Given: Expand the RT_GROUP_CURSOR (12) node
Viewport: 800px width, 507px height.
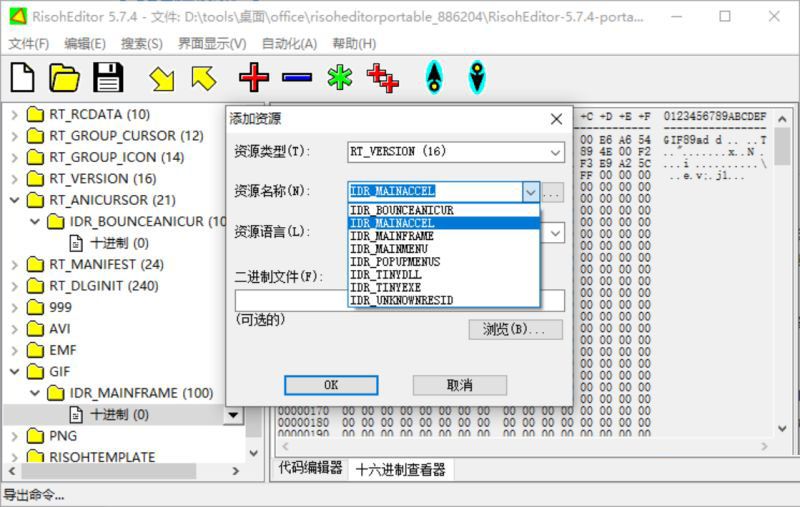Looking at the screenshot, I should pos(15,136).
